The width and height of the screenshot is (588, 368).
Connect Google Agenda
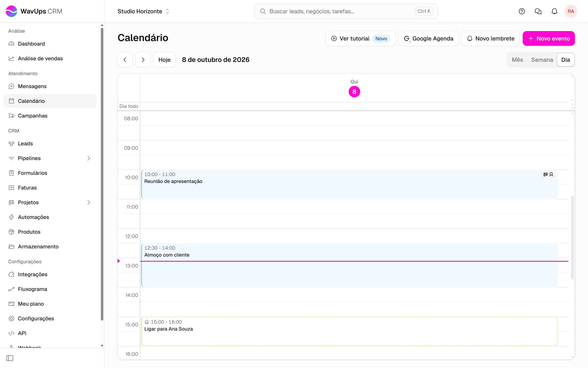[x=428, y=38]
